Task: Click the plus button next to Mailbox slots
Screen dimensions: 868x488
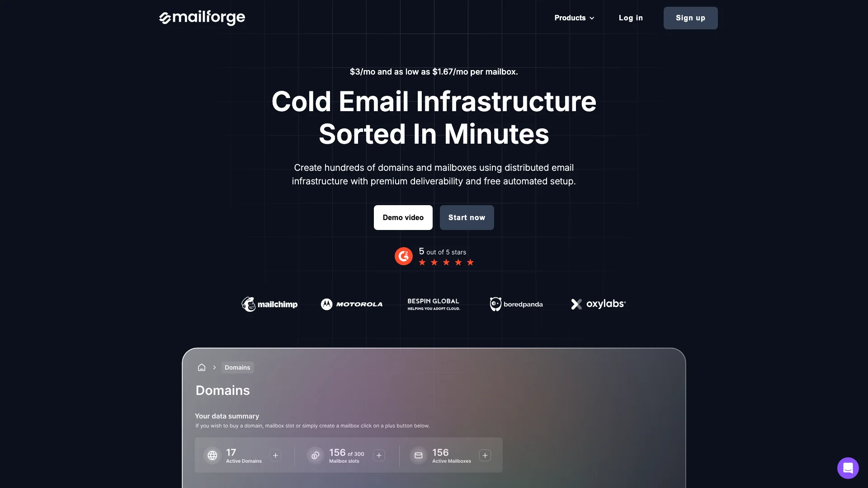Action: click(x=378, y=455)
